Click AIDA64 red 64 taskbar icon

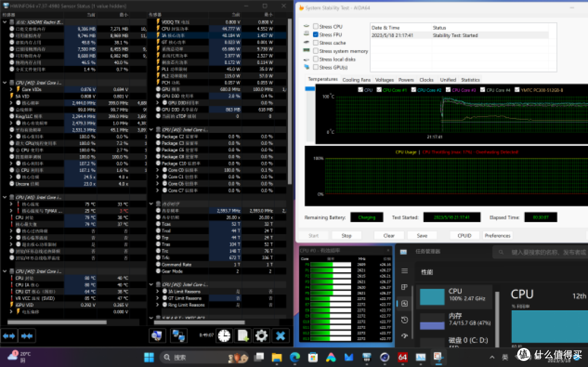tap(402, 357)
